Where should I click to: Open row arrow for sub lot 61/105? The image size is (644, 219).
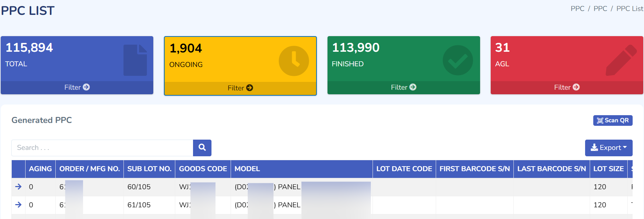tap(18, 205)
